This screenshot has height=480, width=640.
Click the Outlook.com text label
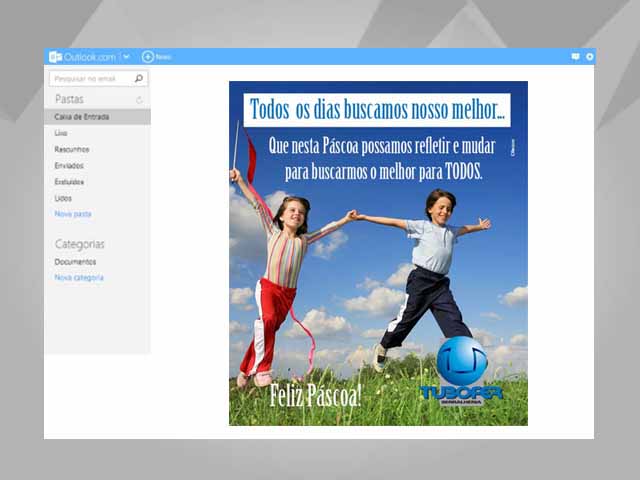pyautogui.click(x=90, y=57)
